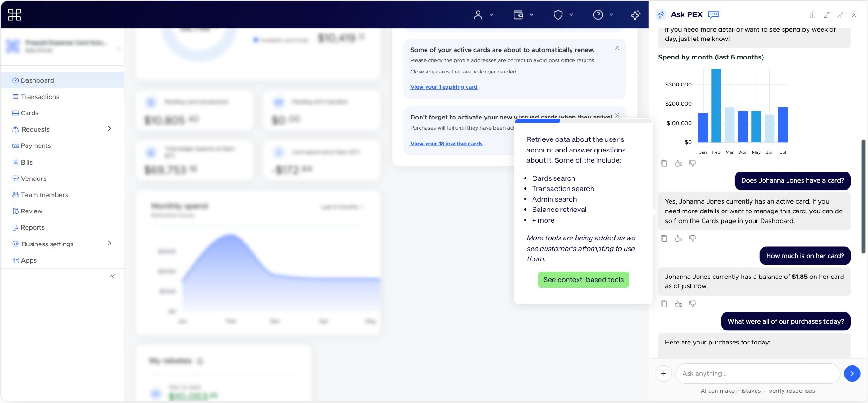Open the help question mark icon
The height and width of the screenshot is (403, 868).
pos(598,15)
